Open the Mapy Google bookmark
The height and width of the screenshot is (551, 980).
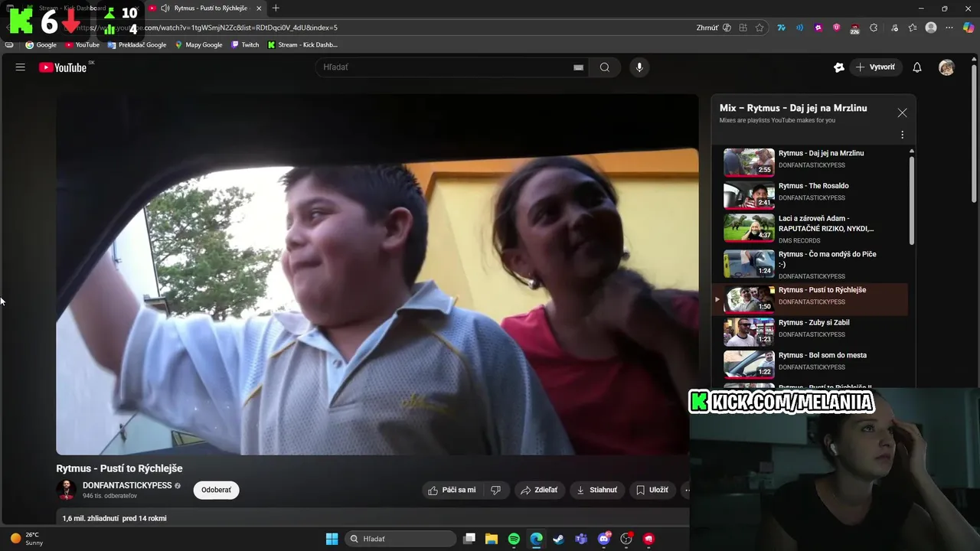click(x=198, y=45)
